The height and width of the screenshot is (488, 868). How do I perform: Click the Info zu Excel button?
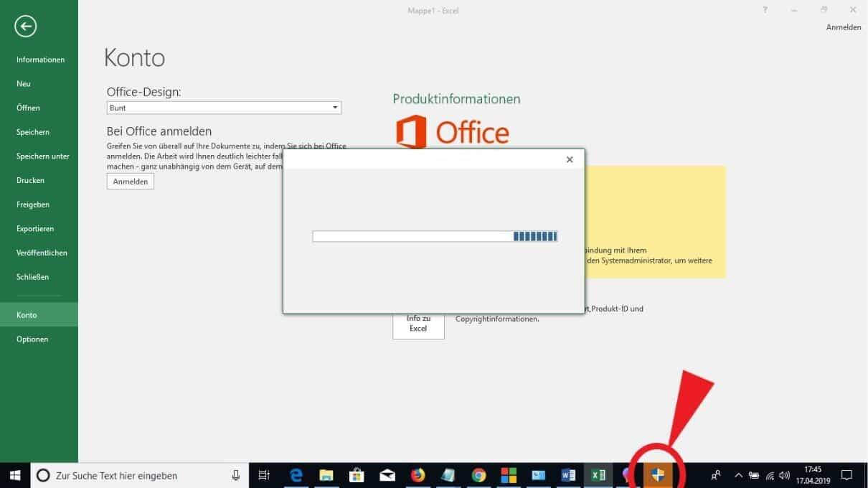tap(418, 324)
